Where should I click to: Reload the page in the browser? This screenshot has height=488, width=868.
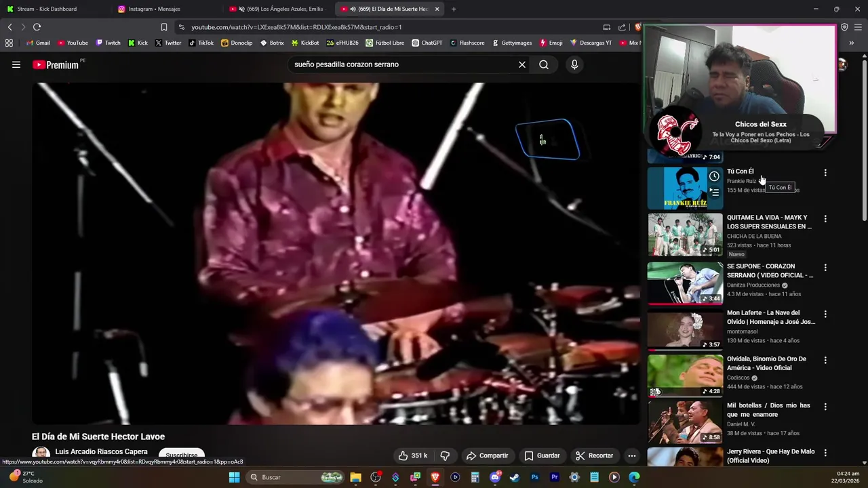pos(37,27)
